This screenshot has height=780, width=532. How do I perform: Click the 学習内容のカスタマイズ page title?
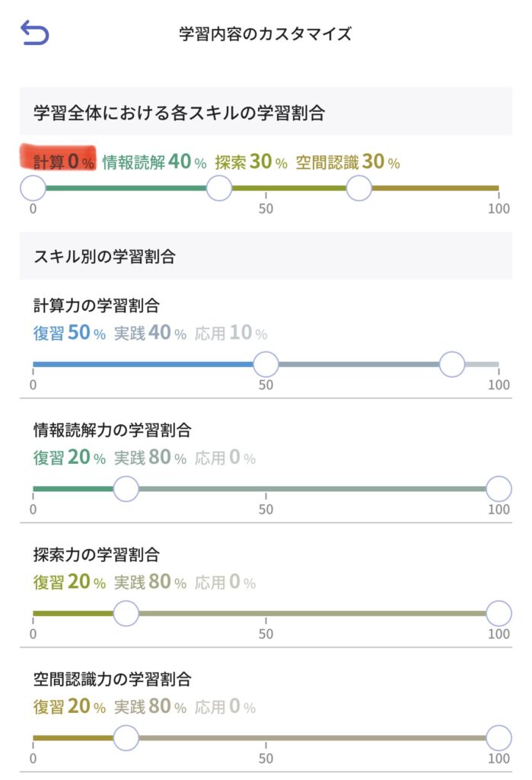(266, 34)
